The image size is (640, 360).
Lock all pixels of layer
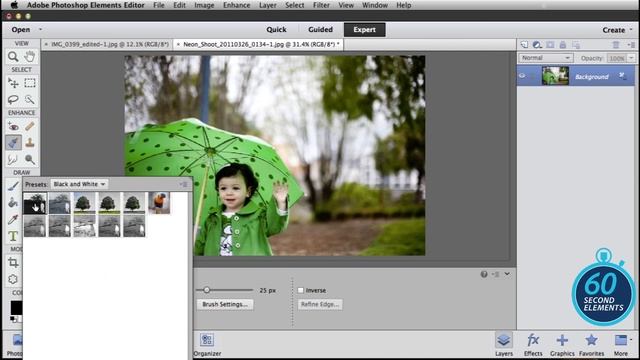[563, 44]
